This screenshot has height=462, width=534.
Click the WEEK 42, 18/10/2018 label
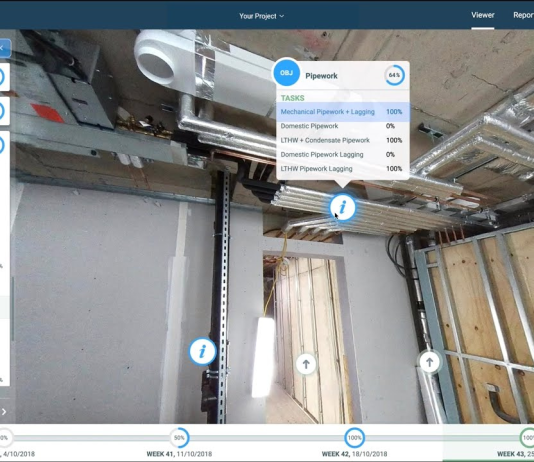point(354,454)
